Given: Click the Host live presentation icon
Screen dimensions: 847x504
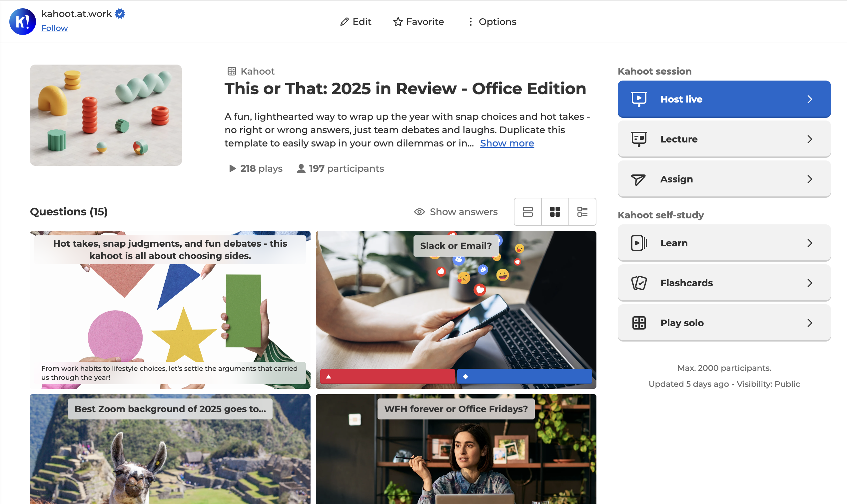Looking at the screenshot, I should point(639,99).
